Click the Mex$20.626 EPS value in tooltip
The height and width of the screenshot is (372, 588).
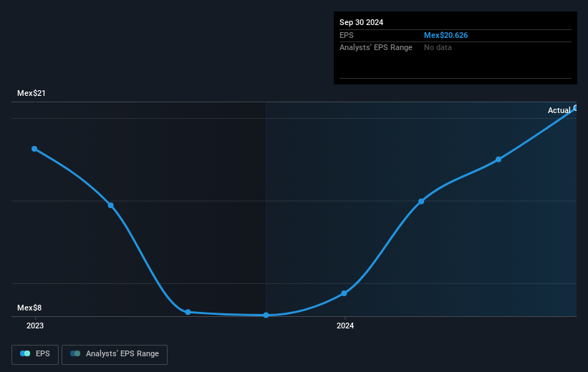coord(445,35)
